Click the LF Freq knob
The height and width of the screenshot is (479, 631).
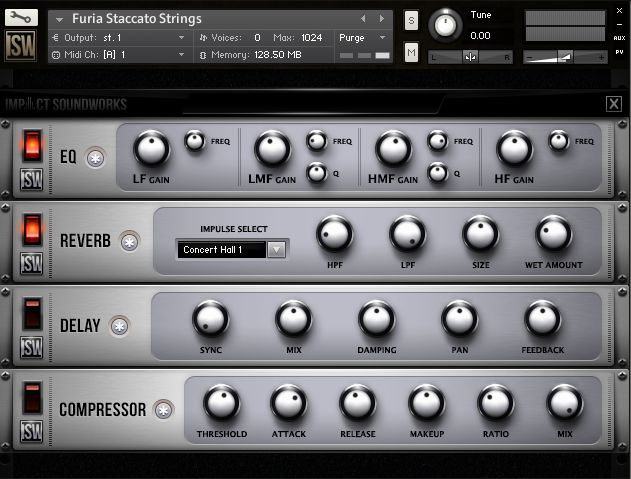pos(195,141)
